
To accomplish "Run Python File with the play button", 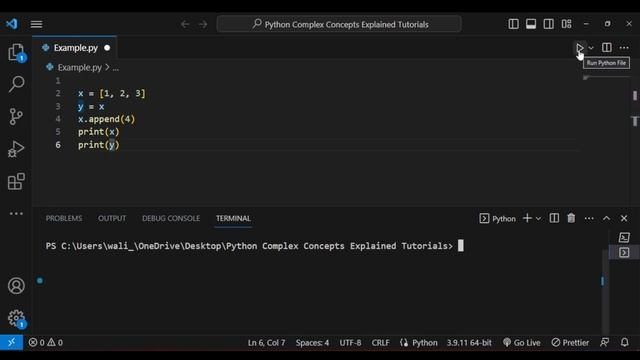I will click(580, 48).
